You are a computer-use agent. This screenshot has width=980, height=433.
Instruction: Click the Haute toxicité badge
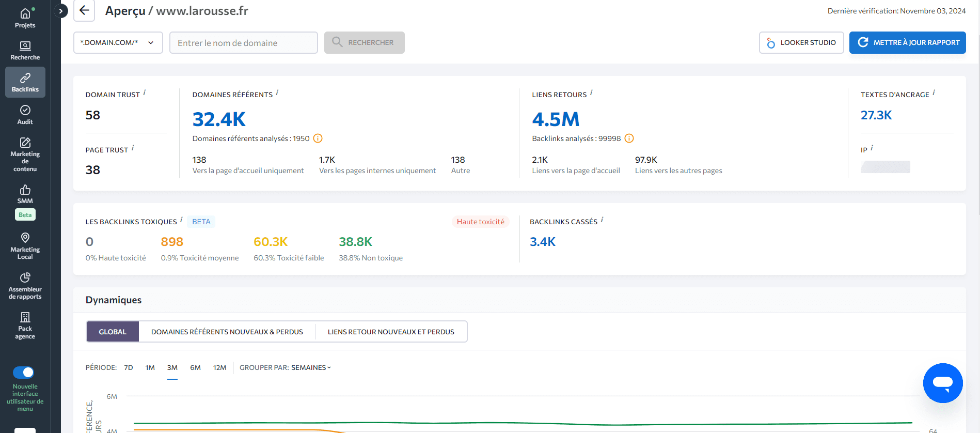(x=480, y=222)
